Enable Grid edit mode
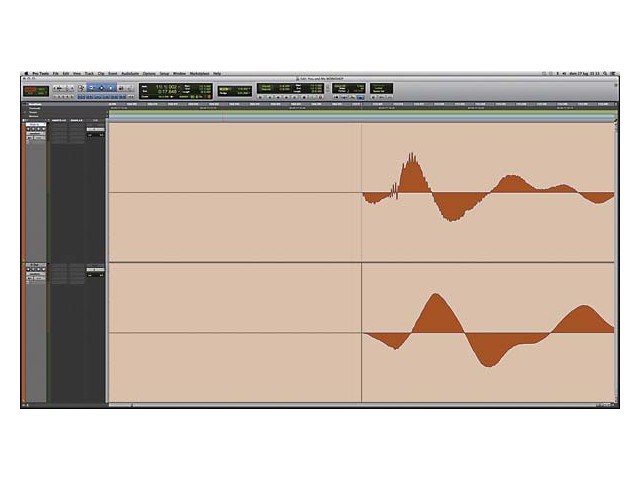Screen dimensions: 640x480 click(42, 93)
